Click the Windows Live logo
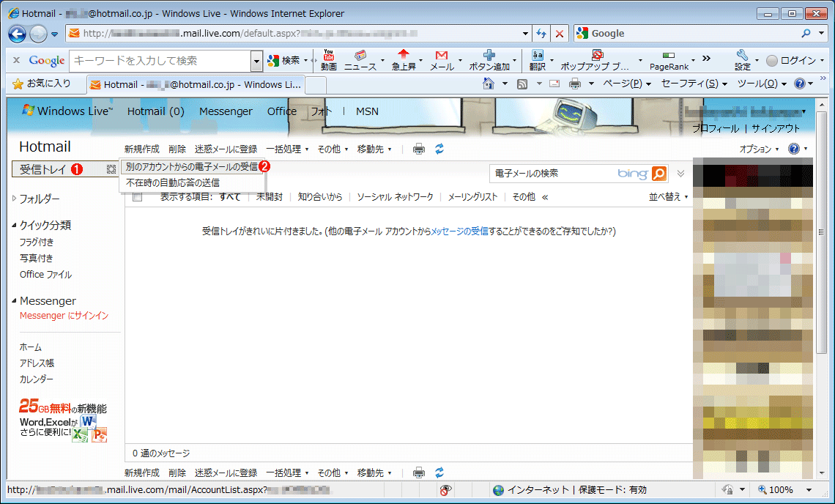This screenshot has width=835, height=504. tap(67, 111)
